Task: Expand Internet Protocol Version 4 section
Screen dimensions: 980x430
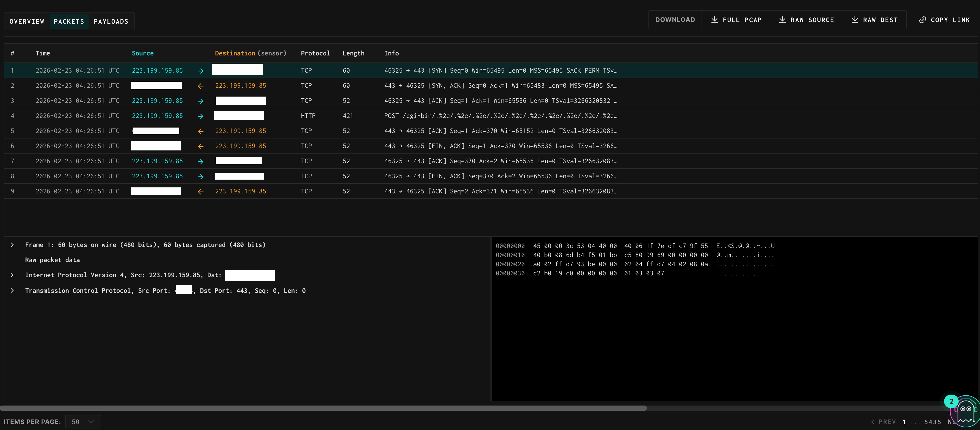Action: coord(12,275)
